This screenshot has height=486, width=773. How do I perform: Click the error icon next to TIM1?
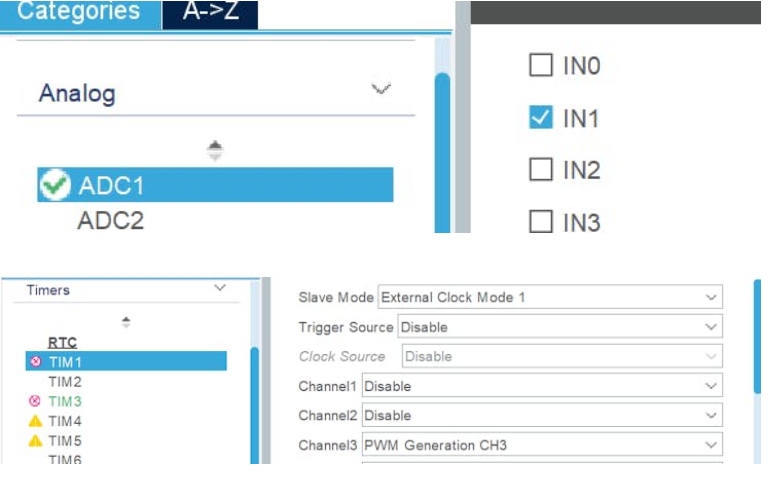(35, 361)
